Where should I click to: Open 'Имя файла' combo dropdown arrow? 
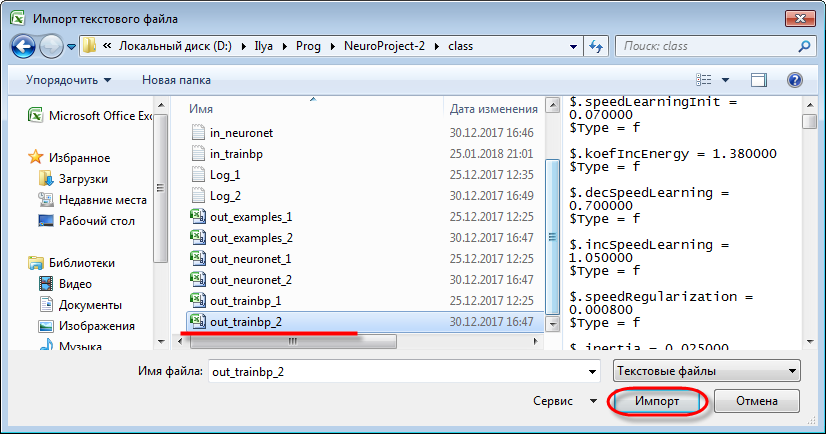coord(593,372)
